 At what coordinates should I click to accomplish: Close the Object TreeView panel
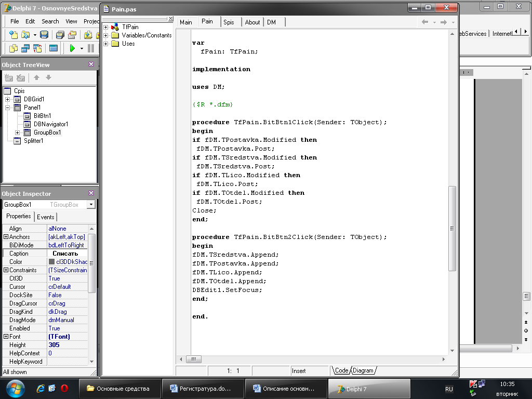coord(91,64)
